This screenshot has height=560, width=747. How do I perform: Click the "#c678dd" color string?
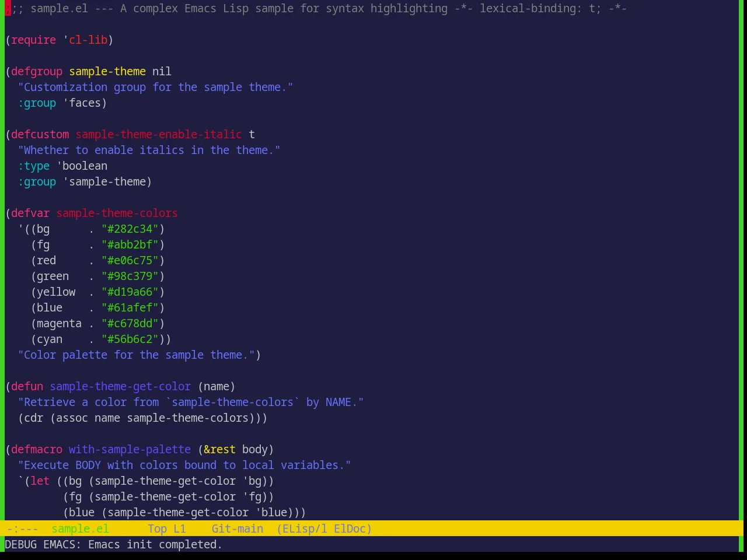(130, 323)
